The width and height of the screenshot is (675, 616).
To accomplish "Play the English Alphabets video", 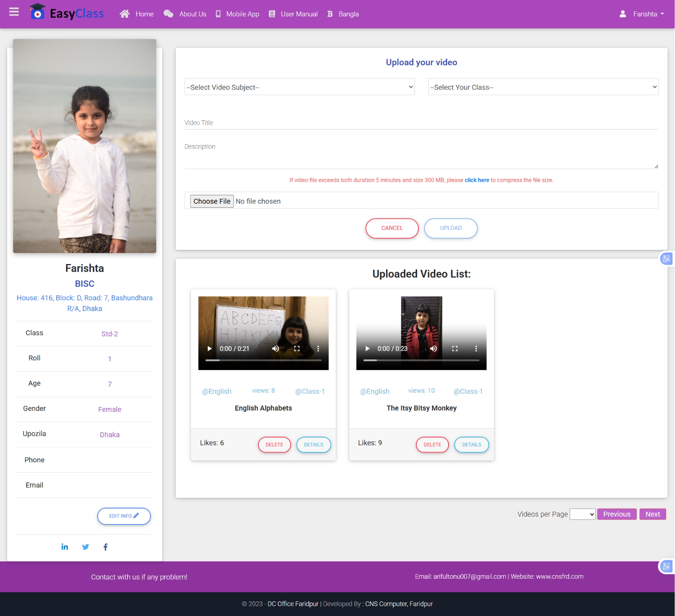I will tap(209, 349).
